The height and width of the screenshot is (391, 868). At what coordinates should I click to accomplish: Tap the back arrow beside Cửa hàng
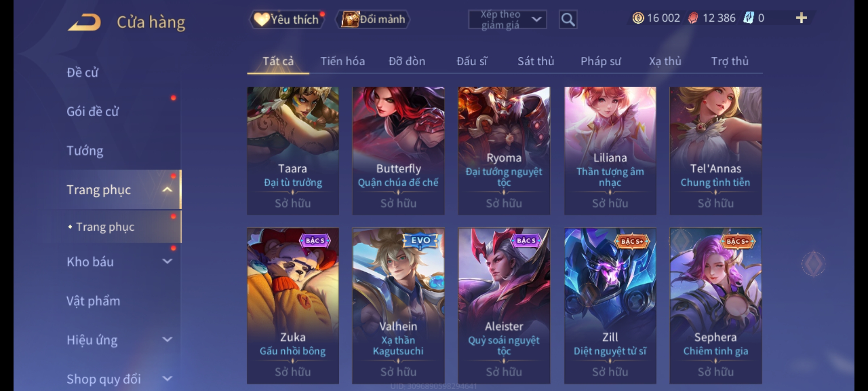pos(84,22)
